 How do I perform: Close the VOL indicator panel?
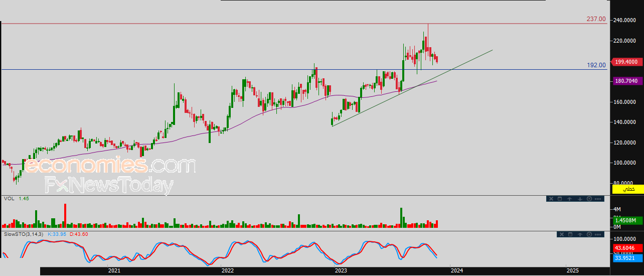pos(551,199)
